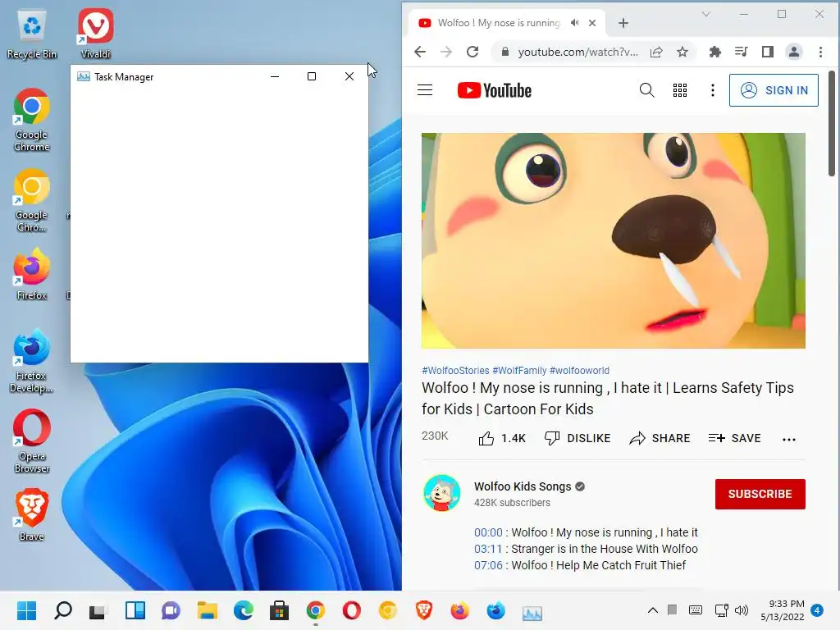Viewport: 840px width, 630px height.
Task: Open the YouTube hamburger guide menu
Action: [x=425, y=90]
